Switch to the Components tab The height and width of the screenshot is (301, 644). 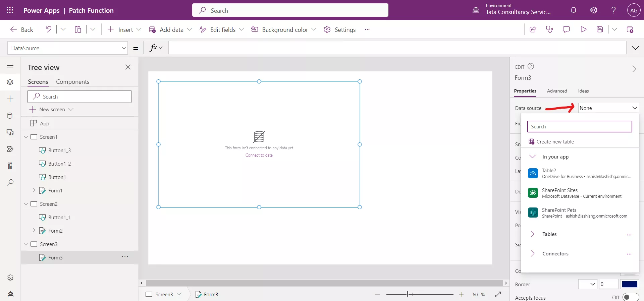[72, 82]
